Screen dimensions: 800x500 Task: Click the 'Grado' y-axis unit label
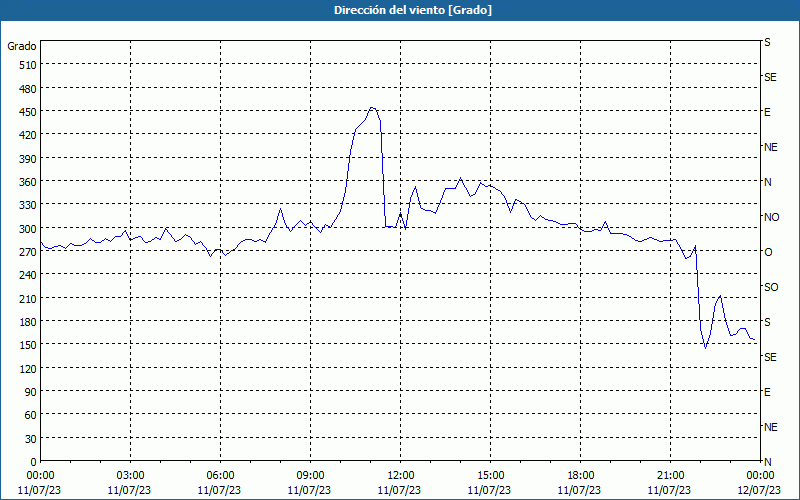click(22, 46)
